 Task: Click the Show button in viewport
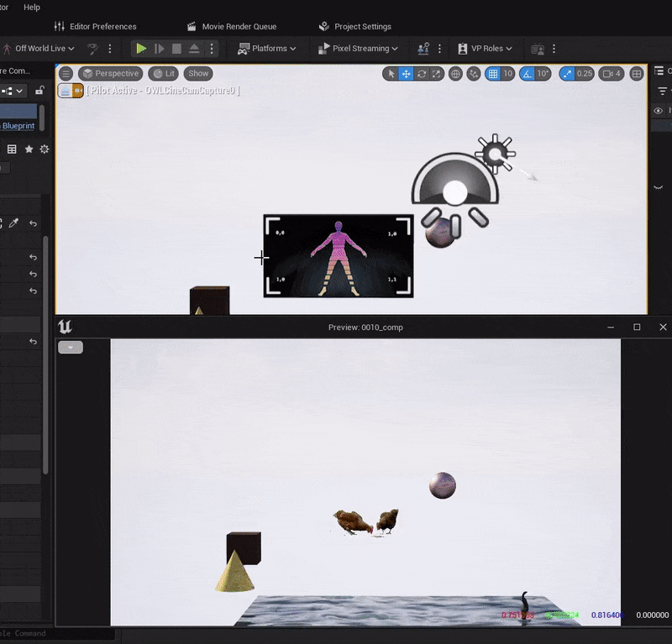click(x=198, y=74)
